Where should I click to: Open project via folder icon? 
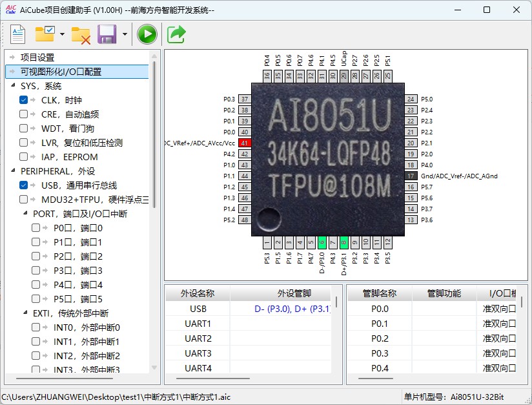(x=45, y=34)
